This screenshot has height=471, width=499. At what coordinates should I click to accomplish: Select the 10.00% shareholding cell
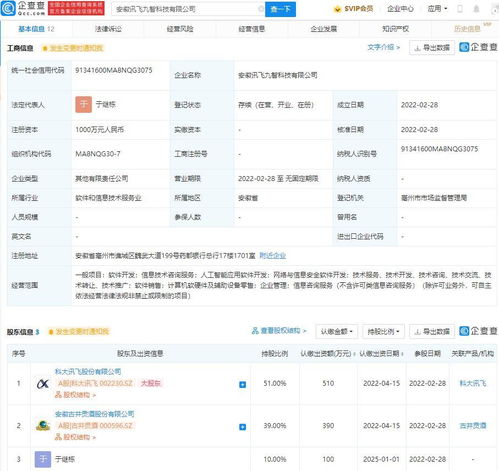275,459
